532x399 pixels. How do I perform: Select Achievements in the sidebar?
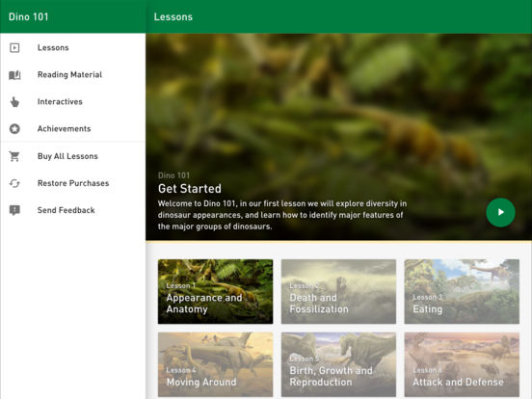72,129
